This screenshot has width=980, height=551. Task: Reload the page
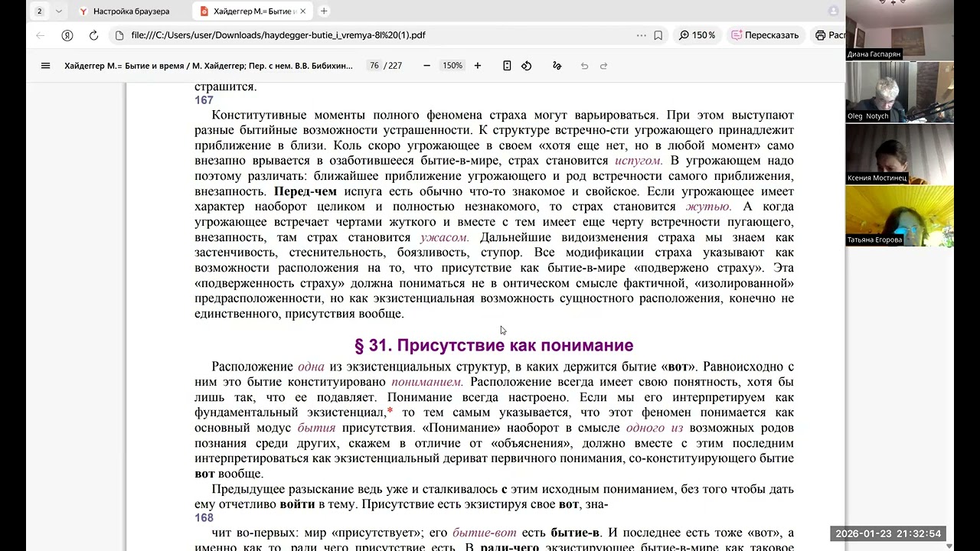coord(93,35)
